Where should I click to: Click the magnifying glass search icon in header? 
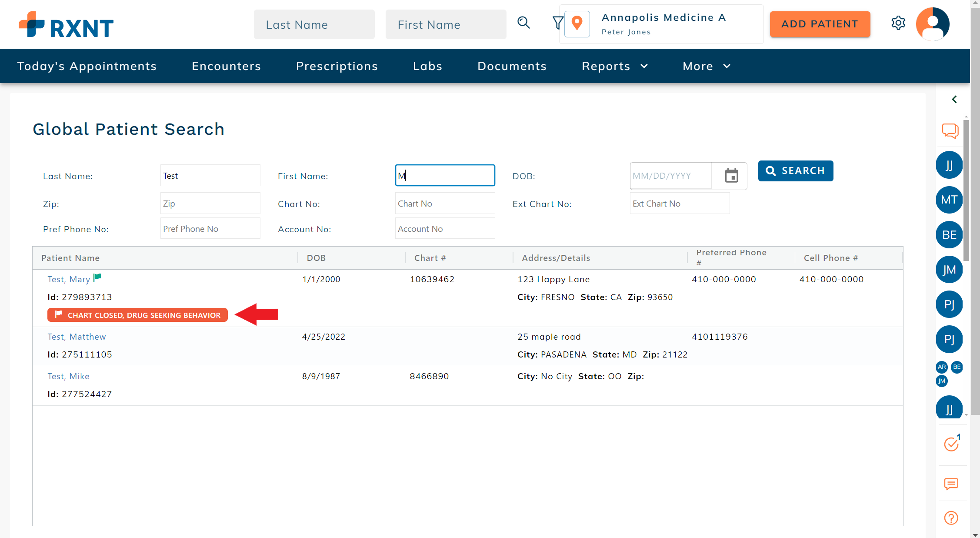523,23
